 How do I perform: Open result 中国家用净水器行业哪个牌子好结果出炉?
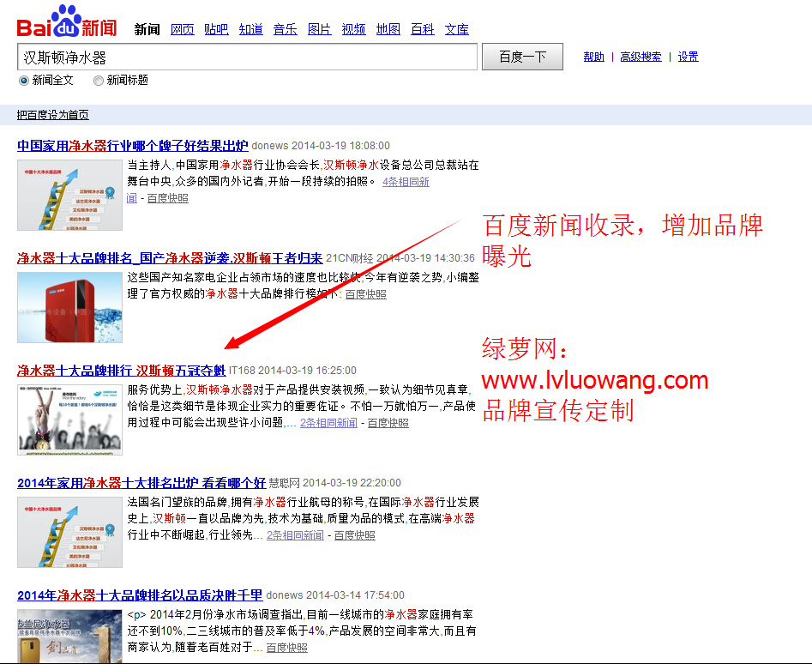coord(133,146)
